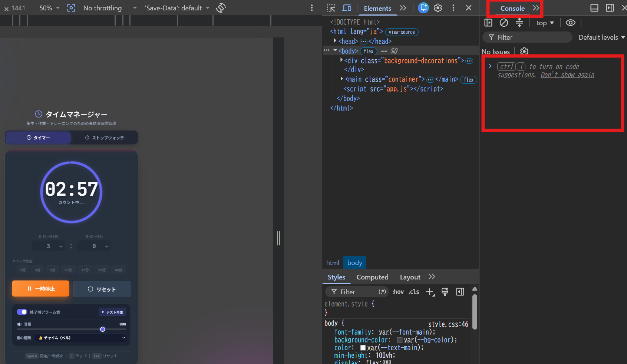The height and width of the screenshot is (364, 627).
Task: Open the Default levels log dropdown
Action: pos(601,37)
